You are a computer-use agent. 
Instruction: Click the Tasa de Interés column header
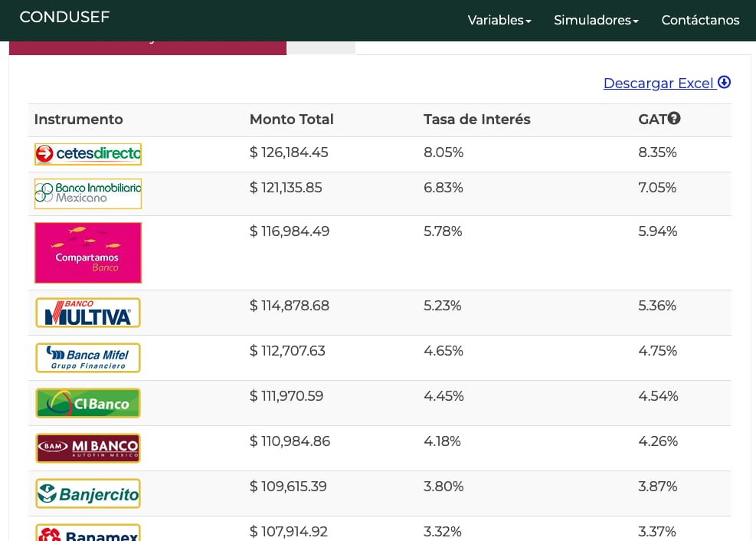(x=476, y=120)
